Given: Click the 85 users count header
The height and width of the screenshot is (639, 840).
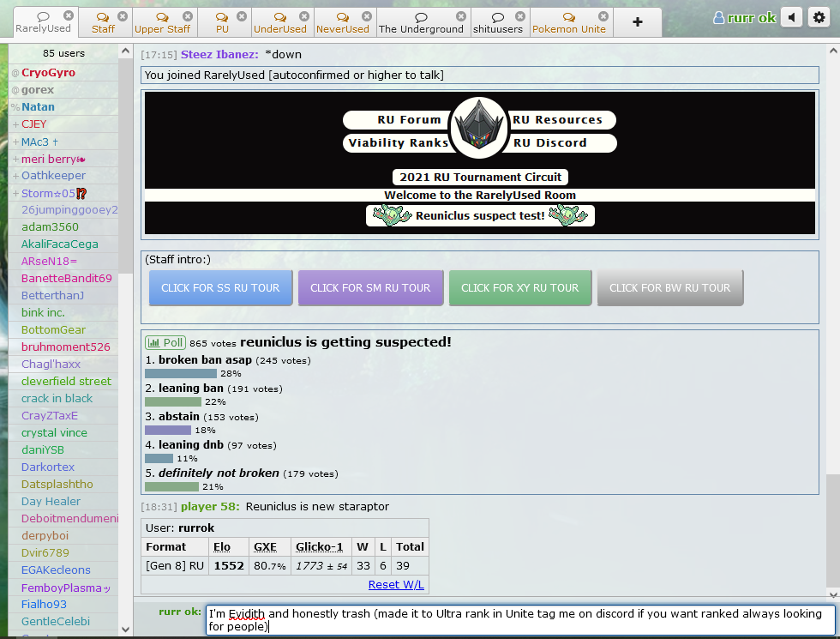Looking at the screenshot, I should [63, 53].
